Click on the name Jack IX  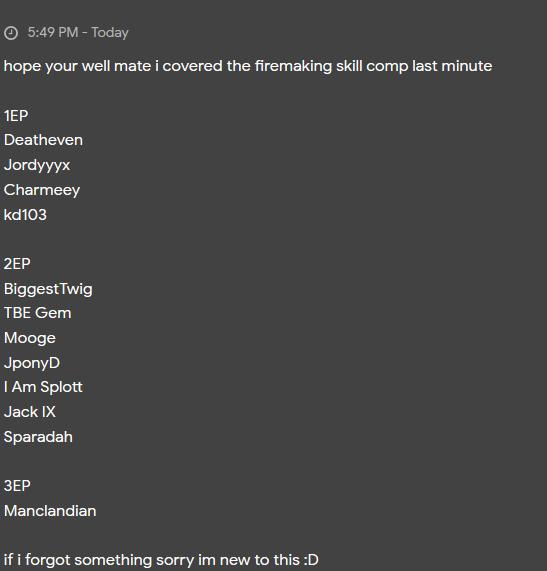tap(29, 412)
